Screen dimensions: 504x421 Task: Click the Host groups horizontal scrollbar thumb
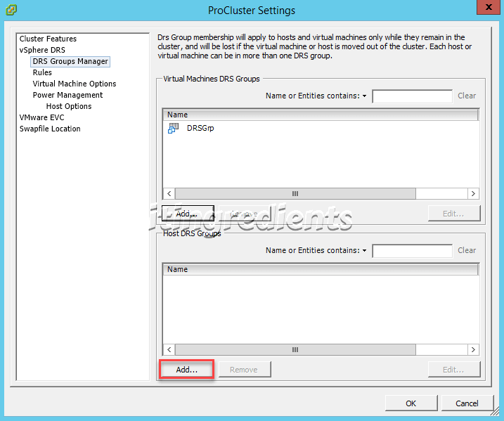pyautogui.click(x=295, y=349)
